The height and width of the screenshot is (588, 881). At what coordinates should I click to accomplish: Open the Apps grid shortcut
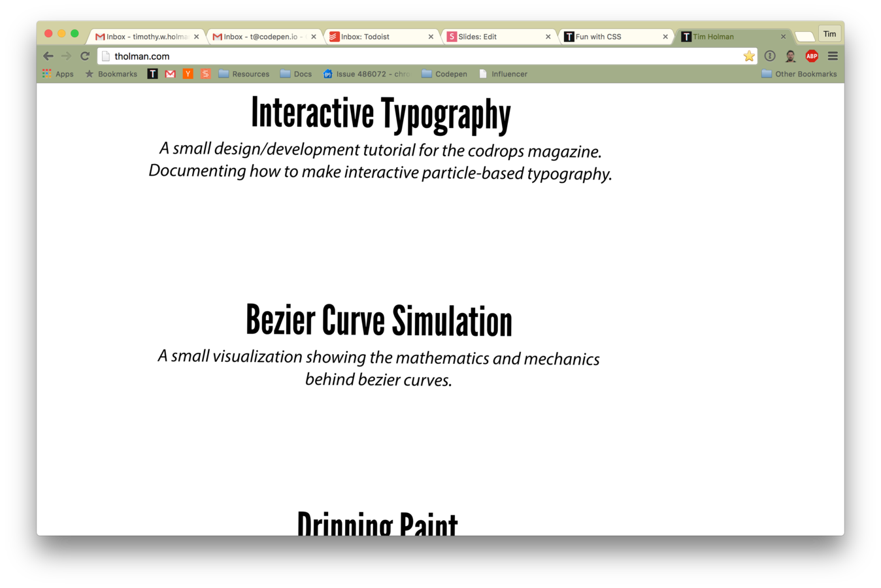tap(58, 74)
